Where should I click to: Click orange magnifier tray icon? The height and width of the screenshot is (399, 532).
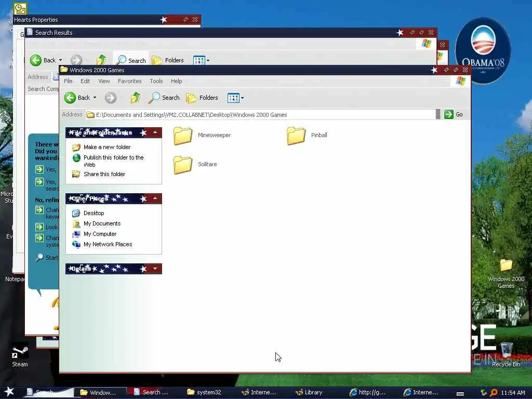click(494, 393)
